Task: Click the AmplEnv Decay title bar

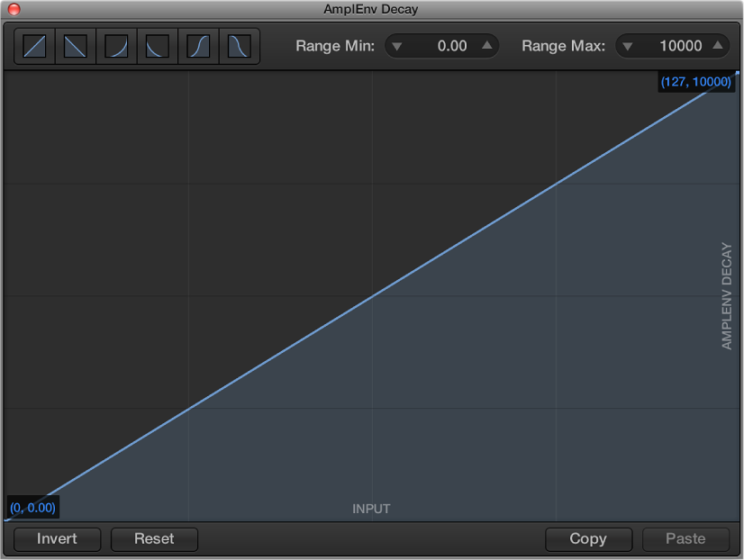Action: point(372,9)
